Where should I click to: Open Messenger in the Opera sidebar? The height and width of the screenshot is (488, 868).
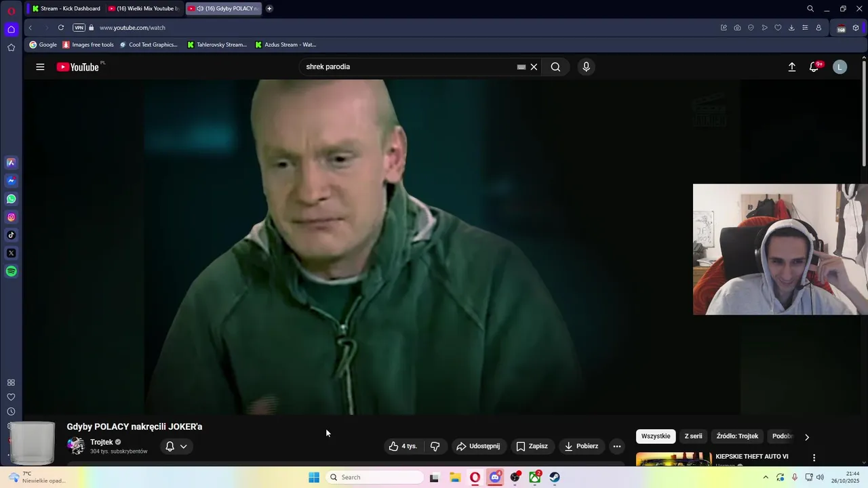[11, 181]
